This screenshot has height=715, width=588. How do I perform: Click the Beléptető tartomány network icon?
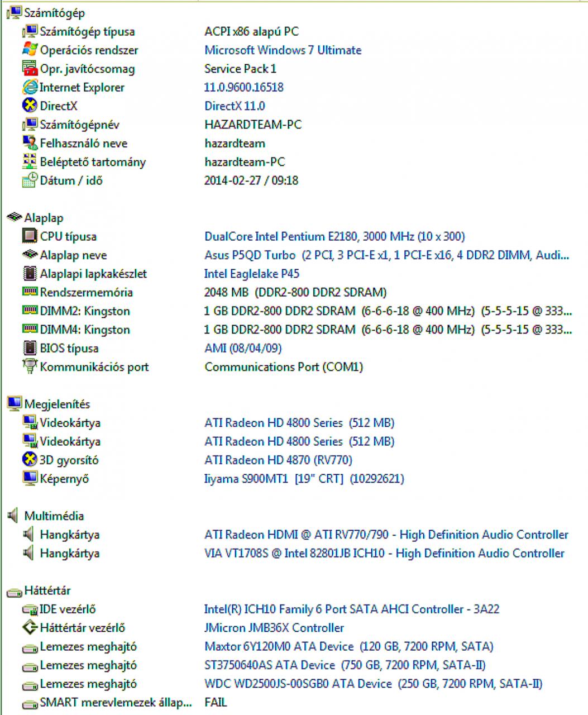30,162
